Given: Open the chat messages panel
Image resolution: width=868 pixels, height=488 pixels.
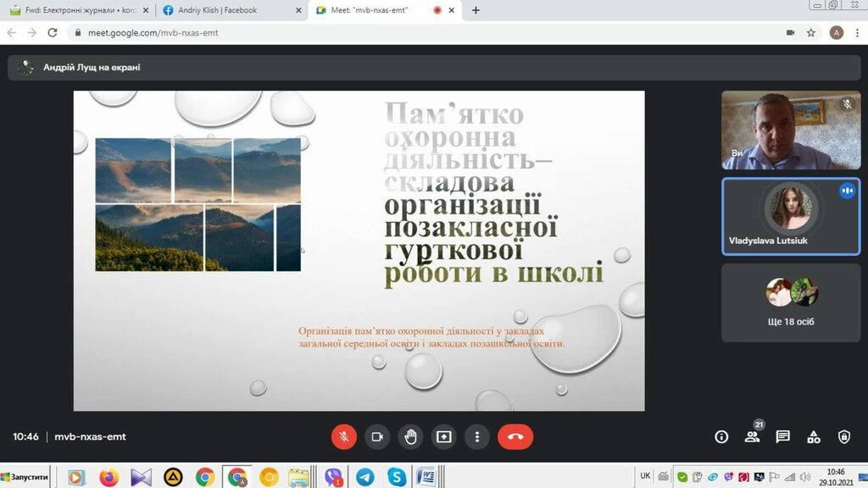Looking at the screenshot, I should [x=782, y=437].
